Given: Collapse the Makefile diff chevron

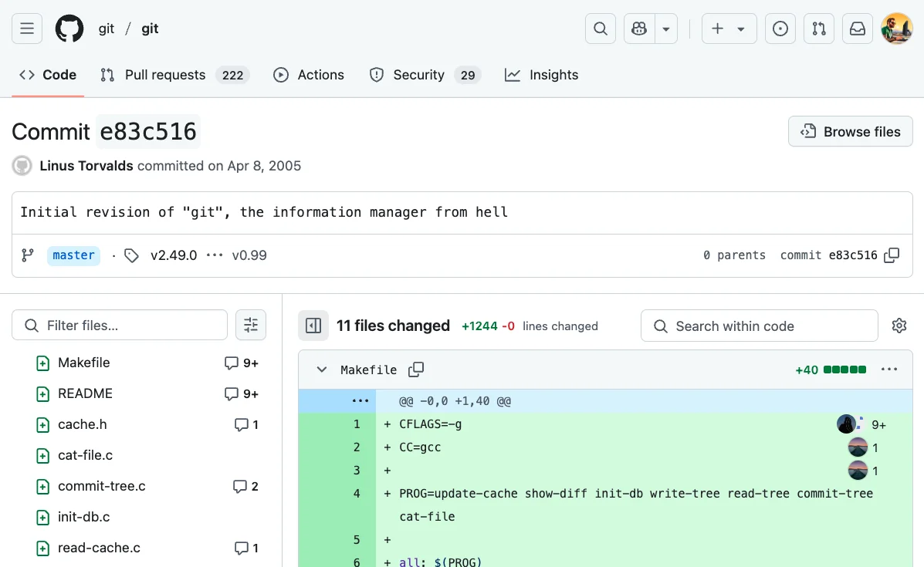Looking at the screenshot, I should pyautogui.click(x=322, y=370).
